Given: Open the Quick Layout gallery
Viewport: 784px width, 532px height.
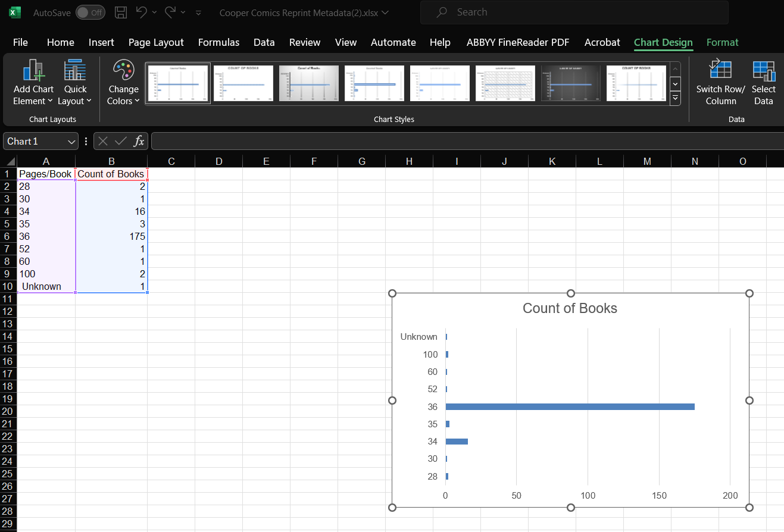Looking at the screenshot, I should (x=75, y=71).
